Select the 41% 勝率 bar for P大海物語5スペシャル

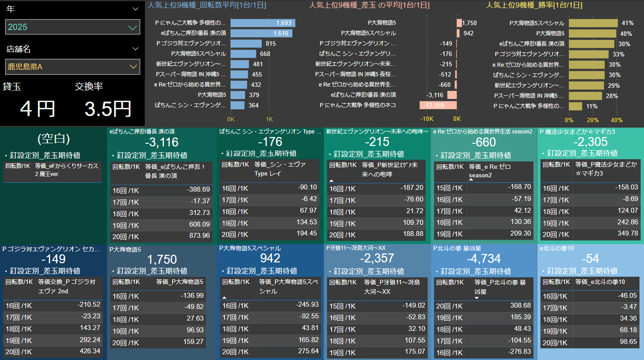(593, 23)
